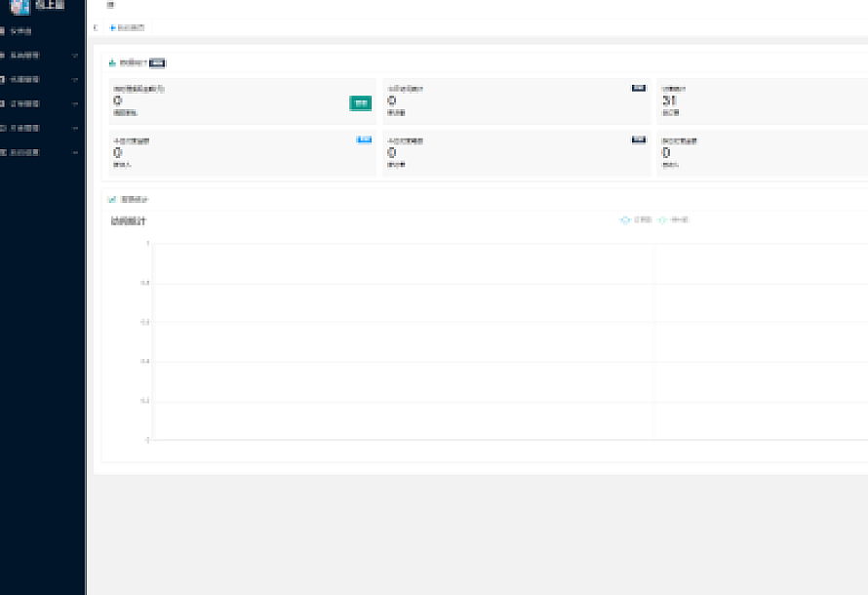Click the app logo in the sidebar header
Image resolution: width=868 pixels, height=595 pixels.
[x=19, y=6]
